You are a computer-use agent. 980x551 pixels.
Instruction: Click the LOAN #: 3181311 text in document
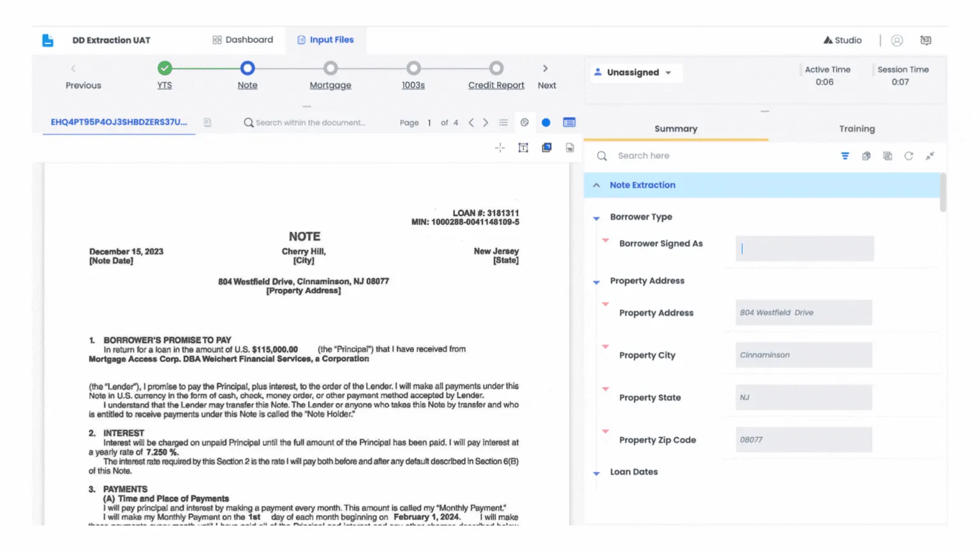486,213
